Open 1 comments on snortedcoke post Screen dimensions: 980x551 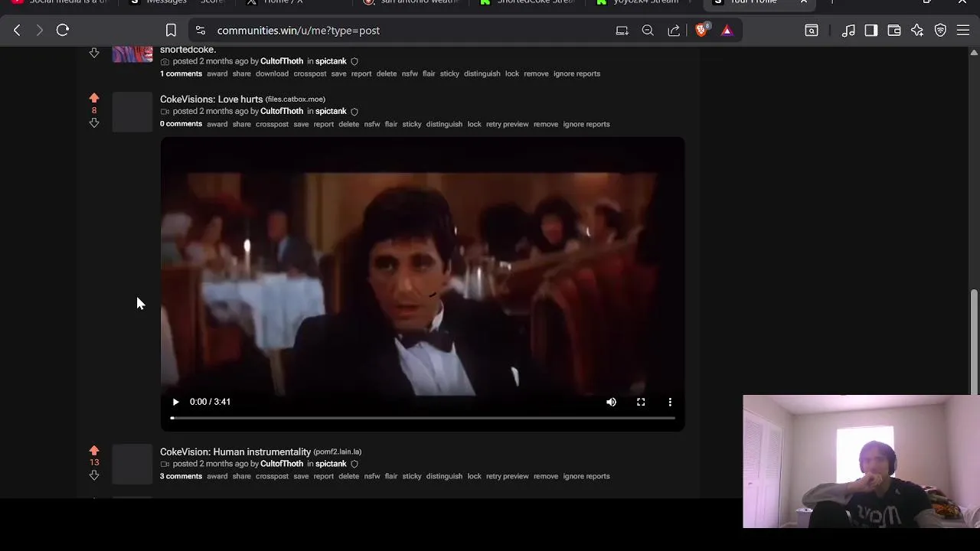[x=181, y=73]
